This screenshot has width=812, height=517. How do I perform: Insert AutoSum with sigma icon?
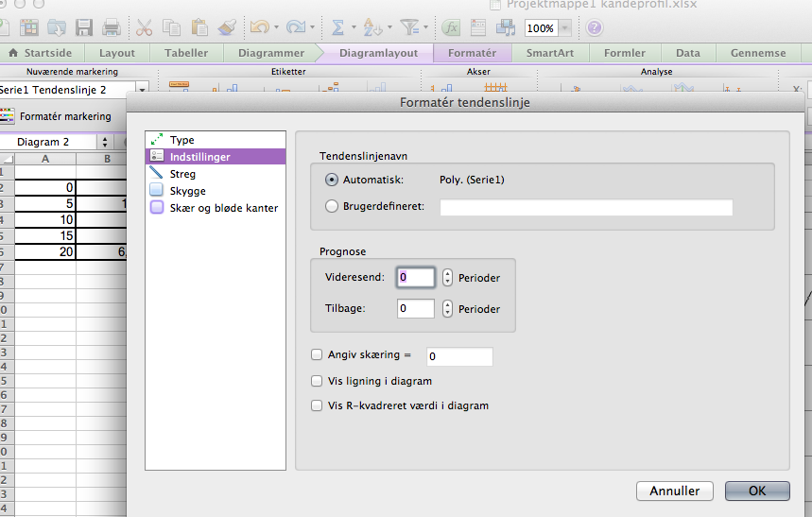337,27
